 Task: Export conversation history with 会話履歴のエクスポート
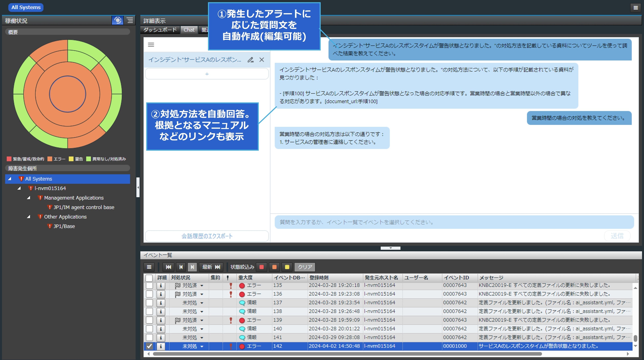(x=207, y=236)
